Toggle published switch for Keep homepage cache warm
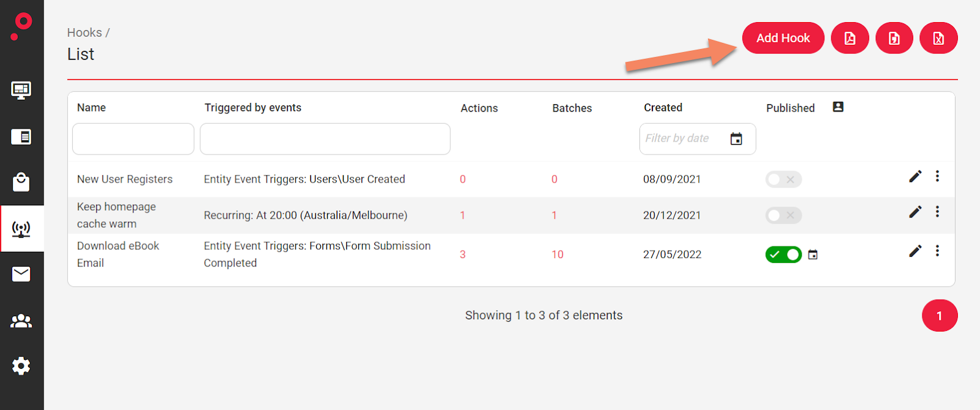 (783, 215)
